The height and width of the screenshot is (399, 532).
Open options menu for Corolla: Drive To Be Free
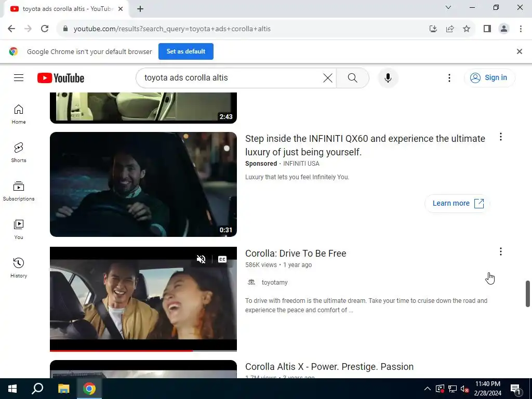click(x=500, y=251)
